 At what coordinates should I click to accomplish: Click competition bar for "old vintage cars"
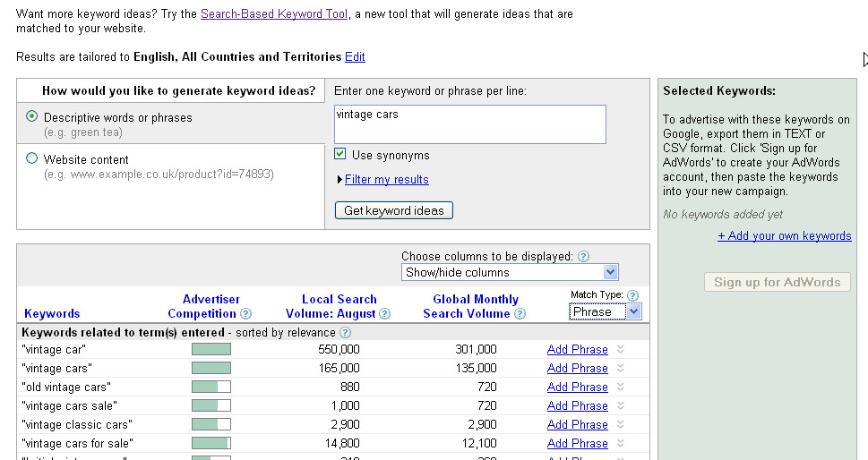211,388
